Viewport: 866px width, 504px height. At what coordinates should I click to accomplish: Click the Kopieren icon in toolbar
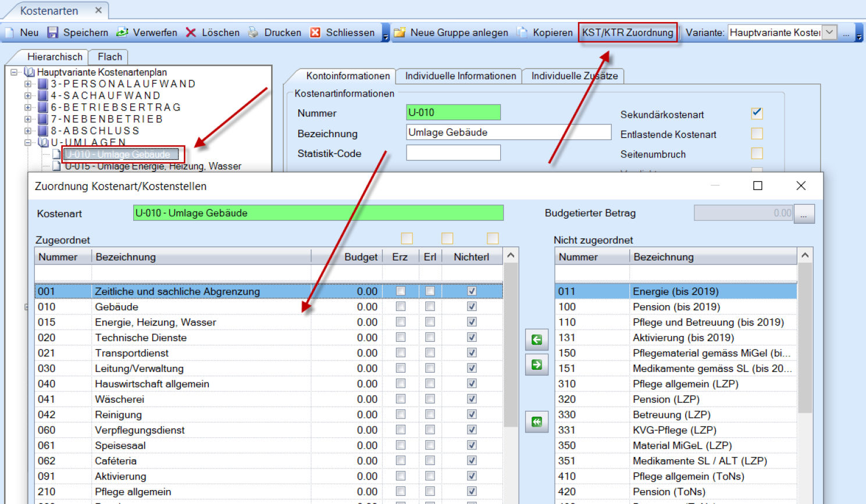(522, 33)
